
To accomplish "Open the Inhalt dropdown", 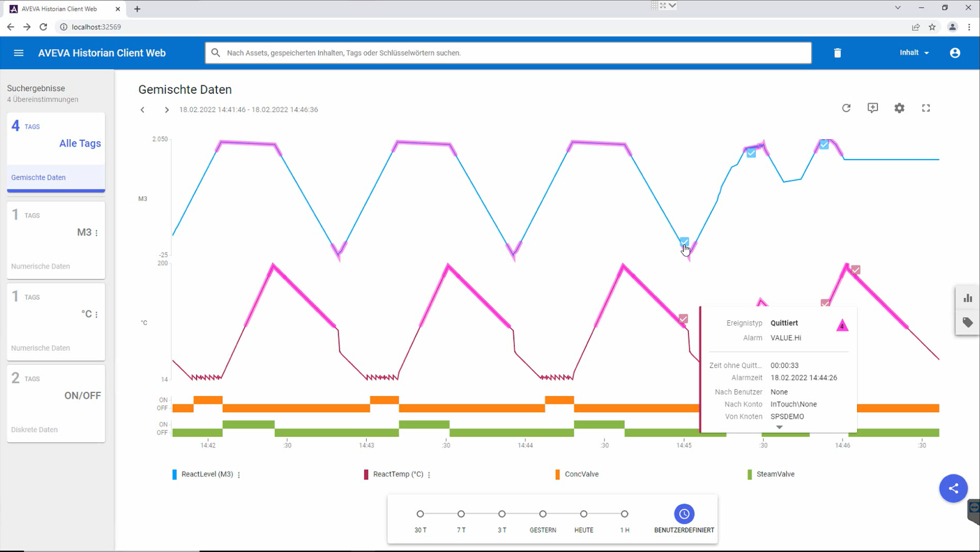I will [x=914, y=53].
